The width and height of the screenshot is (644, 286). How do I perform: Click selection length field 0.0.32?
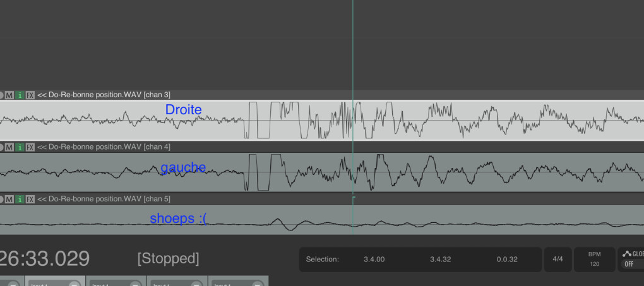click(507, 259)
